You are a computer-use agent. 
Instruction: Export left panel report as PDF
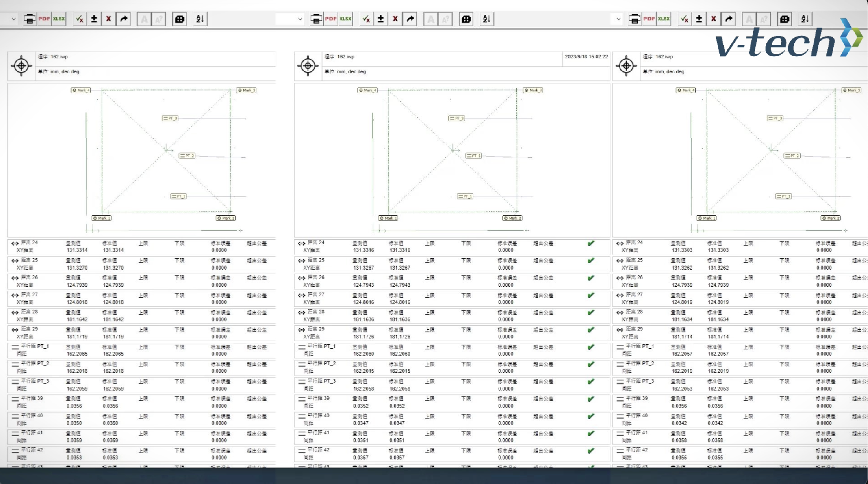[x=44, y=19]
